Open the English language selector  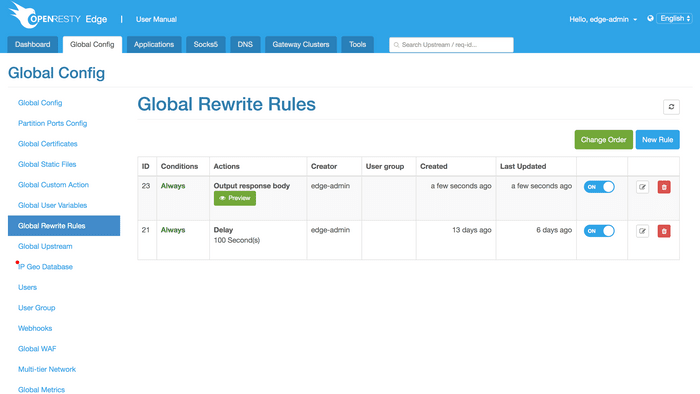tap(675, 18)
